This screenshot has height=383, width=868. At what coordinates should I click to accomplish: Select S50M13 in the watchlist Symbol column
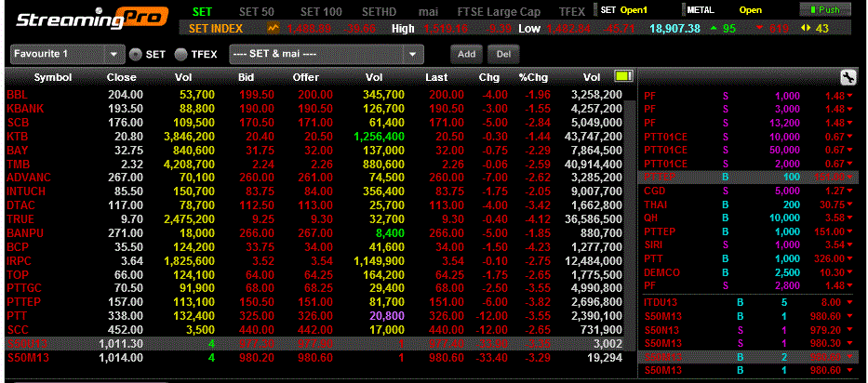[x=28, y=358]
